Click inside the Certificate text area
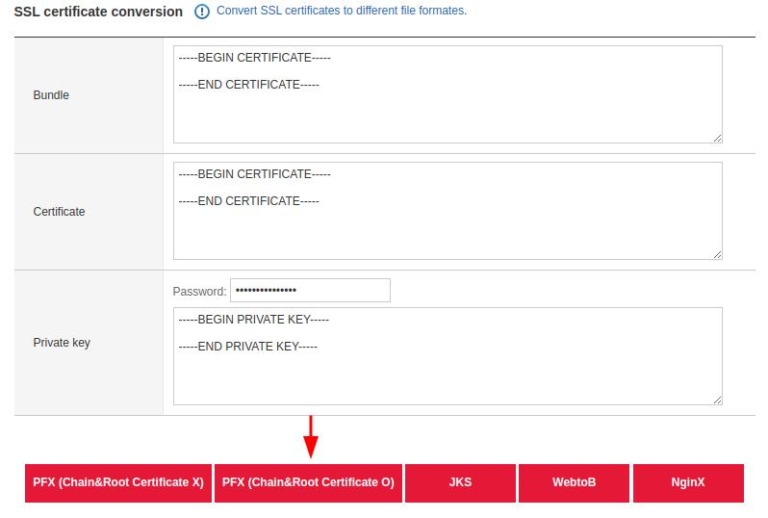The image size is (768, 518). click(447, 228)
